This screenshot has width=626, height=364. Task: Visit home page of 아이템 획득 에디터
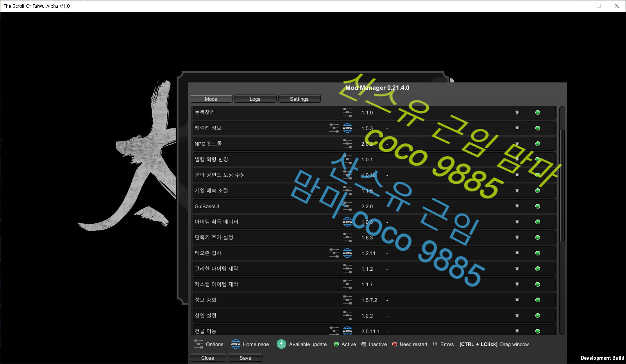(347, 222)
